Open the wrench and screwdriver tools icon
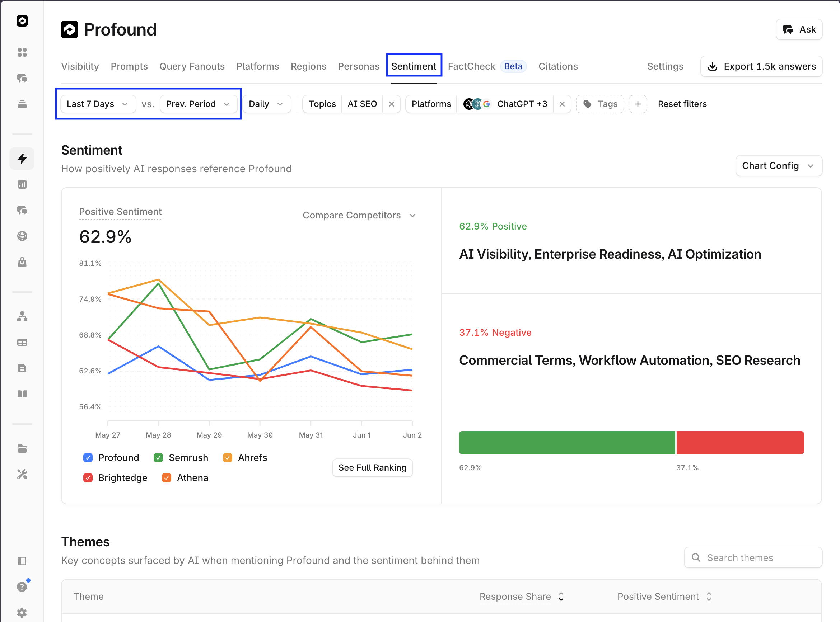The width and height of the screenshot is (840, 622). pos(22,475)
